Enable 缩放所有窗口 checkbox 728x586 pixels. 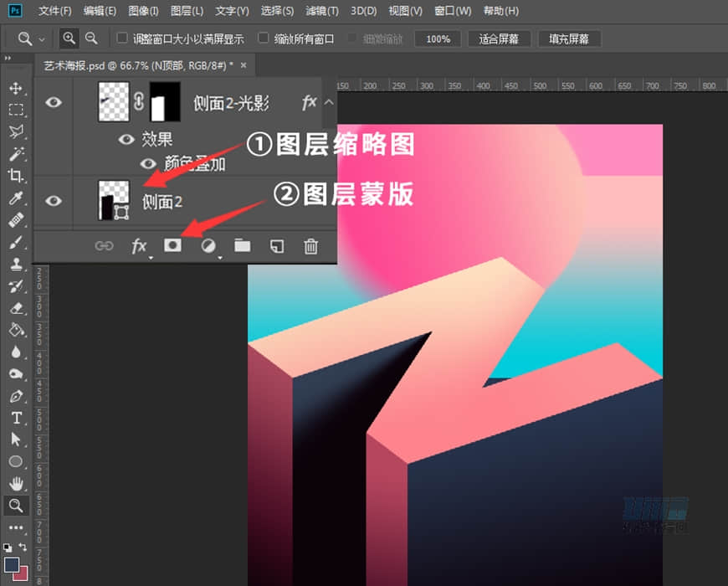coord(264,38)
